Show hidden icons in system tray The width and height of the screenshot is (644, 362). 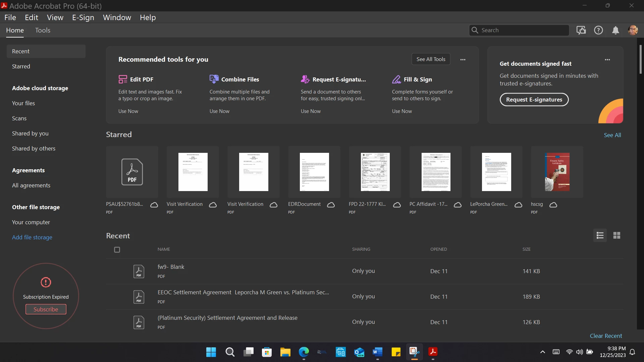point(542,352)
